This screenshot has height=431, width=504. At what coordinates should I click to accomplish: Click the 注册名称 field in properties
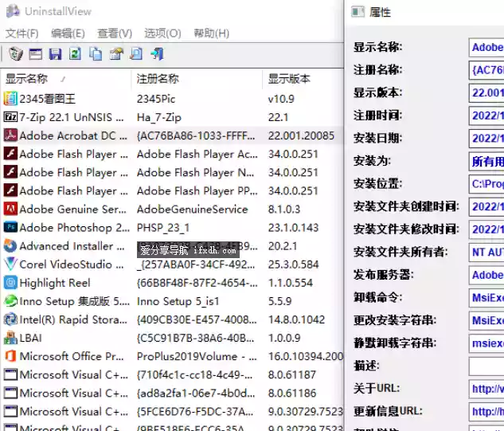[x=486, y=70]
